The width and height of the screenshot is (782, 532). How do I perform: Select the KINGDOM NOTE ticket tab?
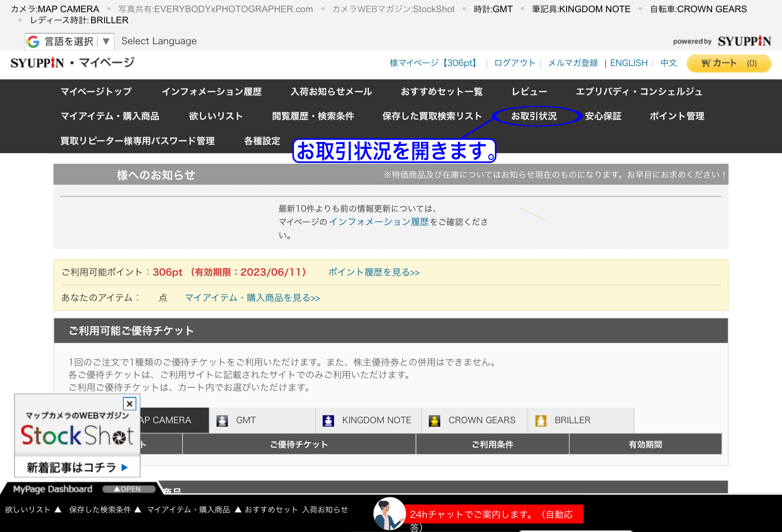coord(368,420)
